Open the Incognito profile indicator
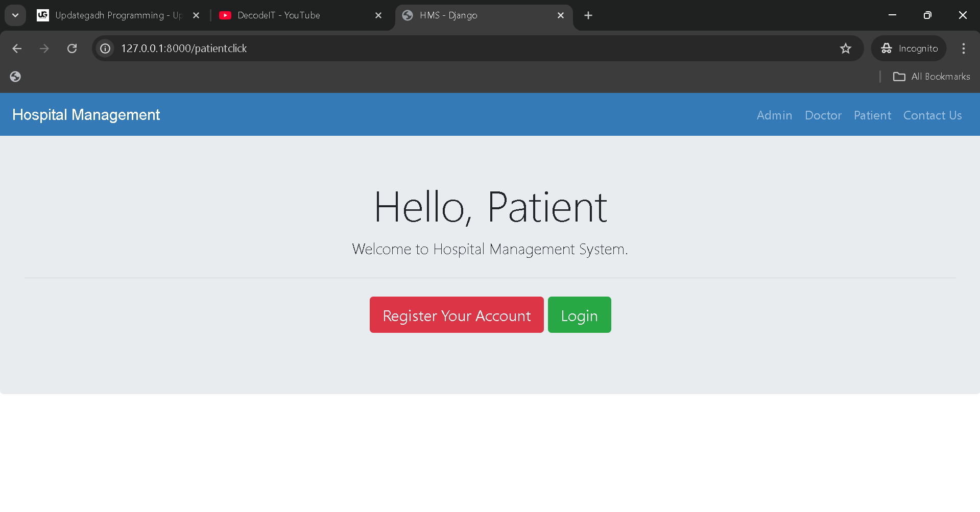The image size is (980, 512). pos(909,48)
